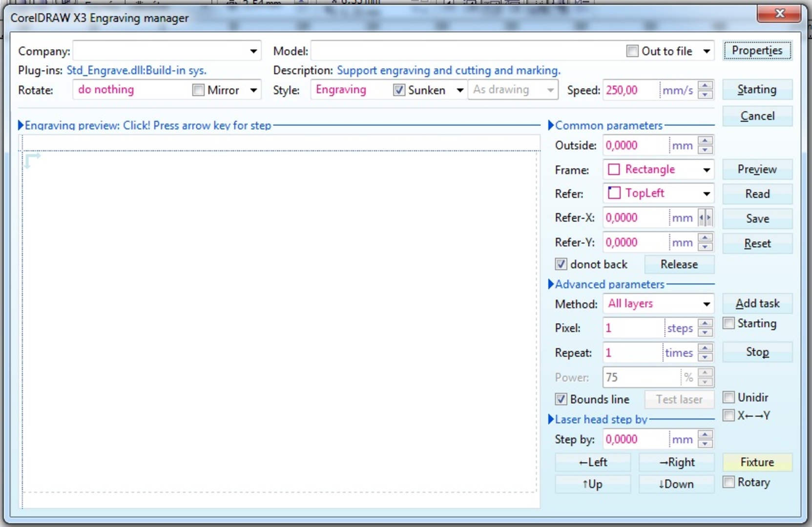812x527 pixels.
Task: Click the Cancel button
Action: (757, 116)
